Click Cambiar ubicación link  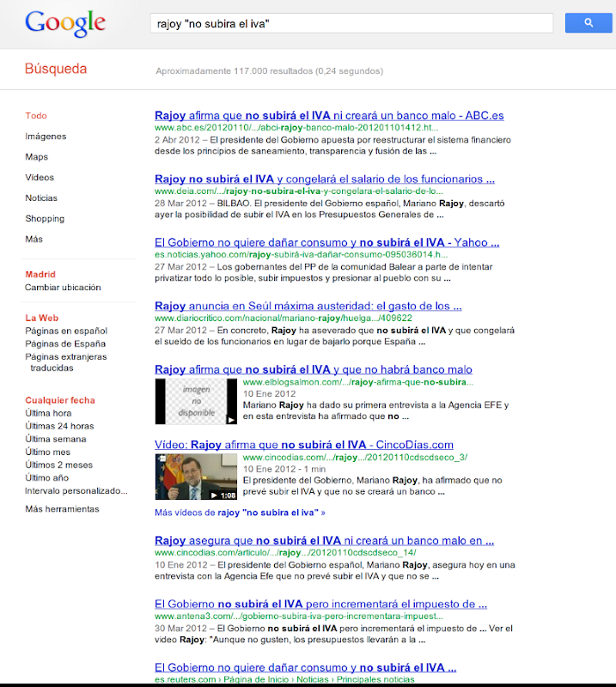click(x=63, y=288)
